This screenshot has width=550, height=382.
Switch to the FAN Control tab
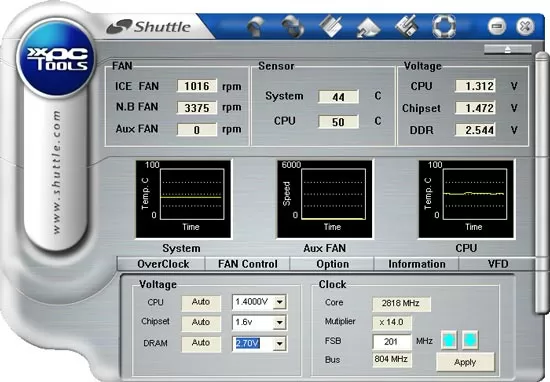pyautogui.click(x=248, y=264)
